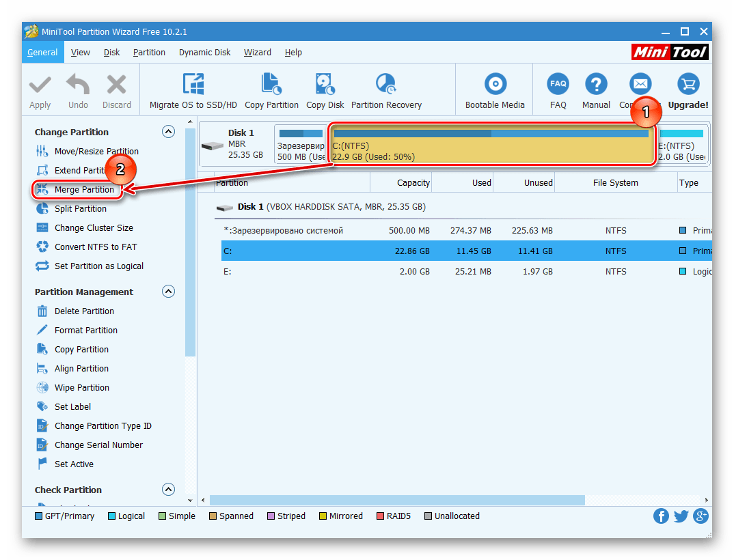This screenshot has width=734, height=560.
Task: Open the Partition menu
Action: 149,53
